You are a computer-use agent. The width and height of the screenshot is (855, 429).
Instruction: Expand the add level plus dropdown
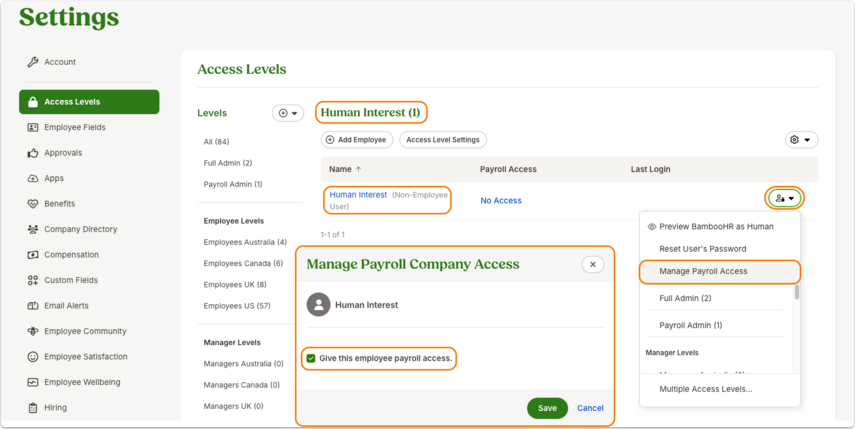[x=288, y=113]
